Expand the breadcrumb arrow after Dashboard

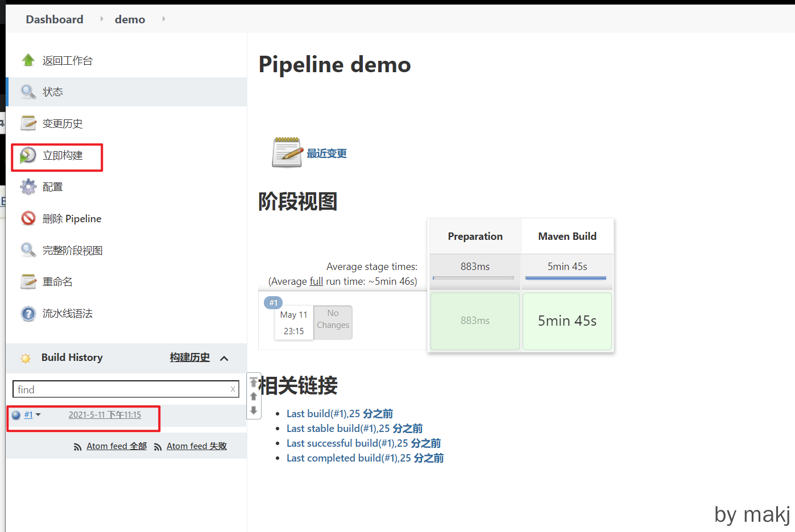click(x=102, y=19)
